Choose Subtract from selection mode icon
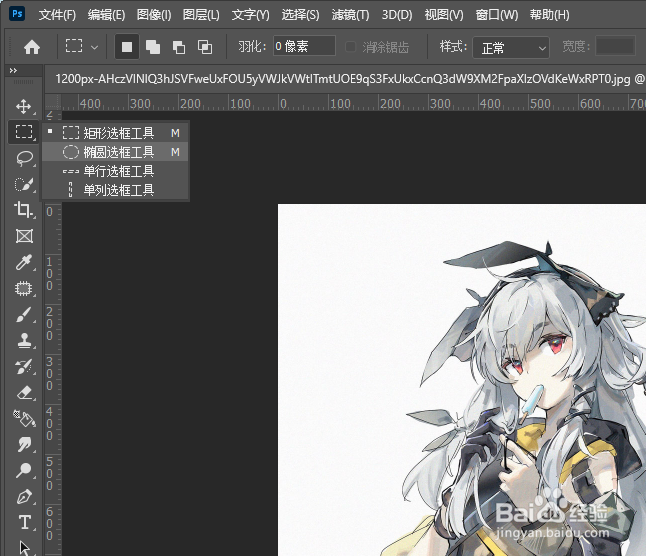 click(179, 47)
